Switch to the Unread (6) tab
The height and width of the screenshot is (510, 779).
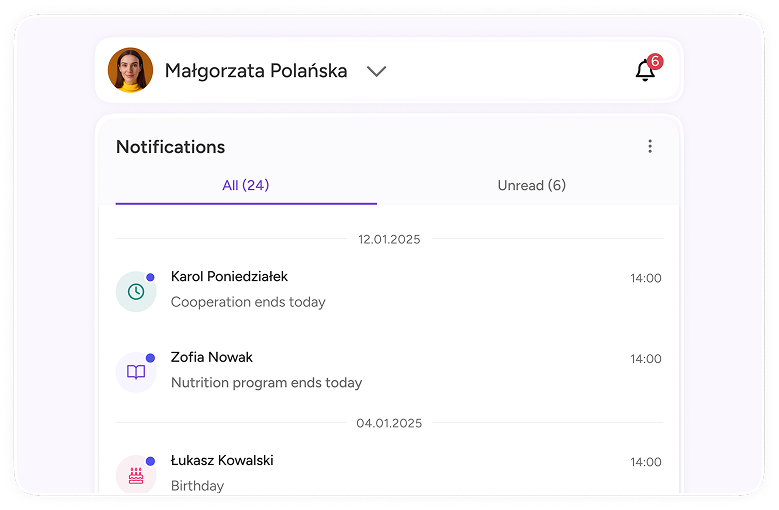tap(532, 186)
